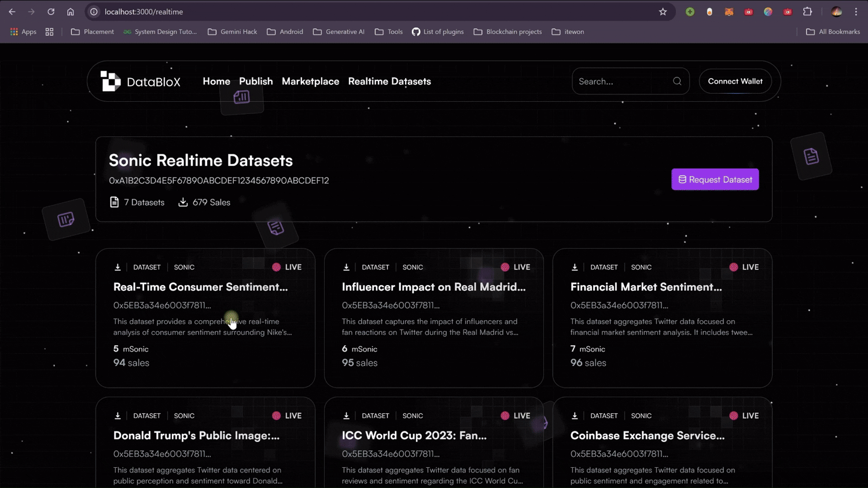This screenshot has width=868, height=488.
Task: Click the MetaMask fox extension icon
Action: pyautogui.click(x=729, y=12)
